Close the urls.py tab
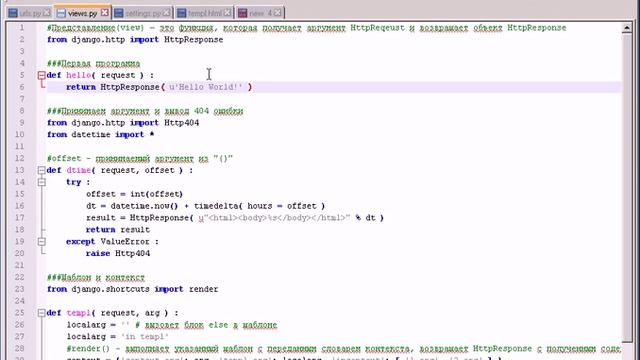The height and width of the screenshot is (360, 640). [x=47, y=13]
